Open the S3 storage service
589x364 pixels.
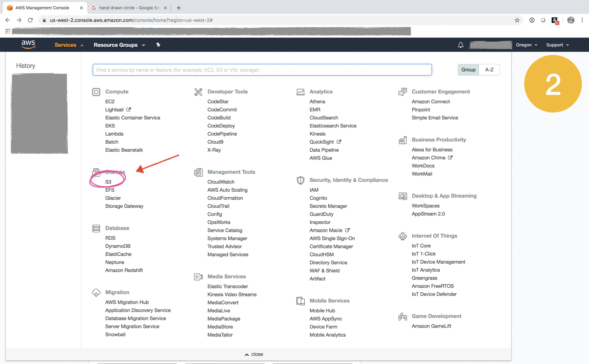pyautogui.click(x=108, y=182)
